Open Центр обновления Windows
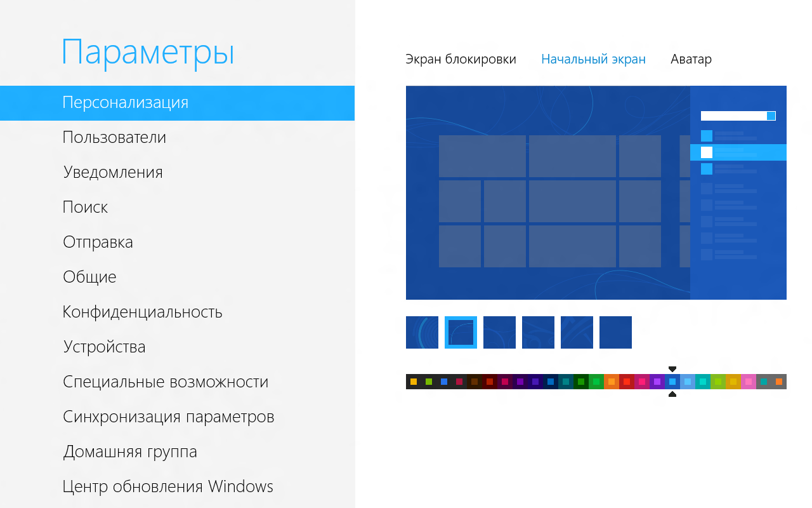The width and height of the screenshot is (812, 508). pyautogui.click(x=167, y=487)
